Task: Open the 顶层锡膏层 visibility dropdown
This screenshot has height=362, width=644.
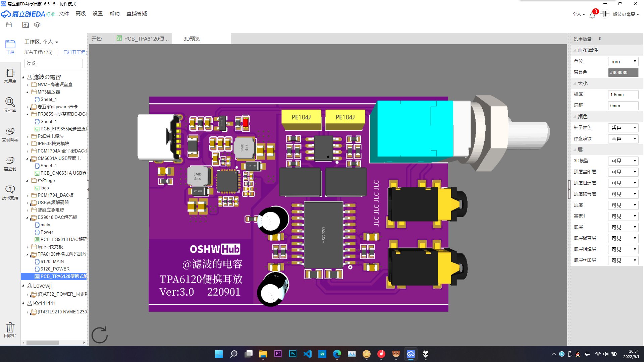Action: (623, 194)
